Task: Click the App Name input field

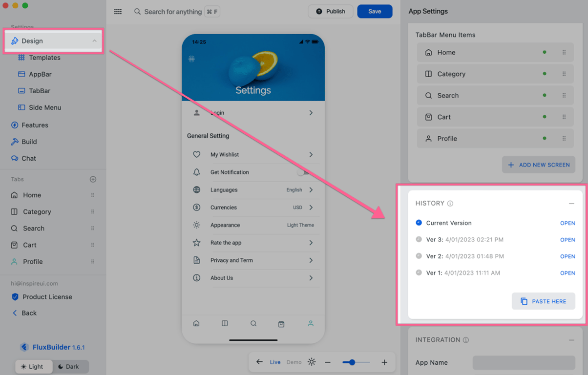Action: [x=524, y=362]
